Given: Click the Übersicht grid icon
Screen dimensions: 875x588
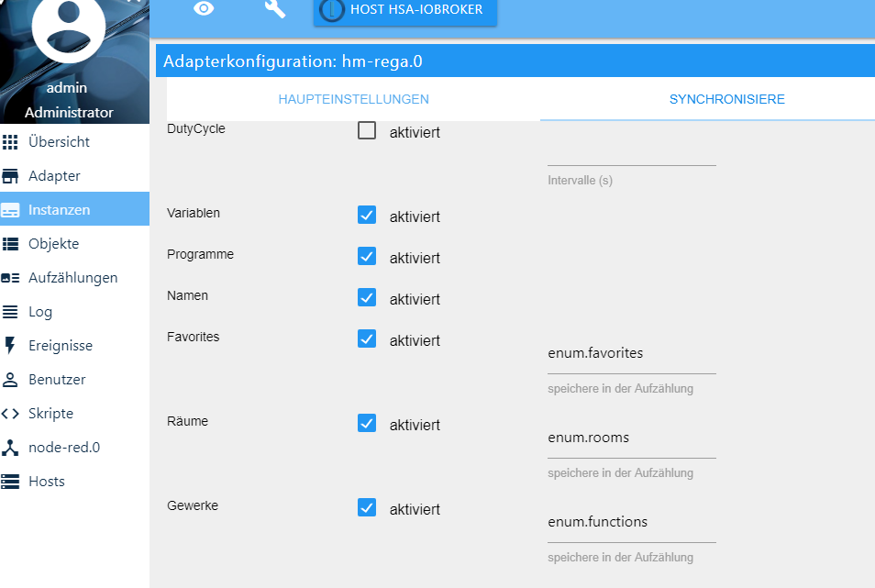Looking at the screenshot, I should (10, 141).
